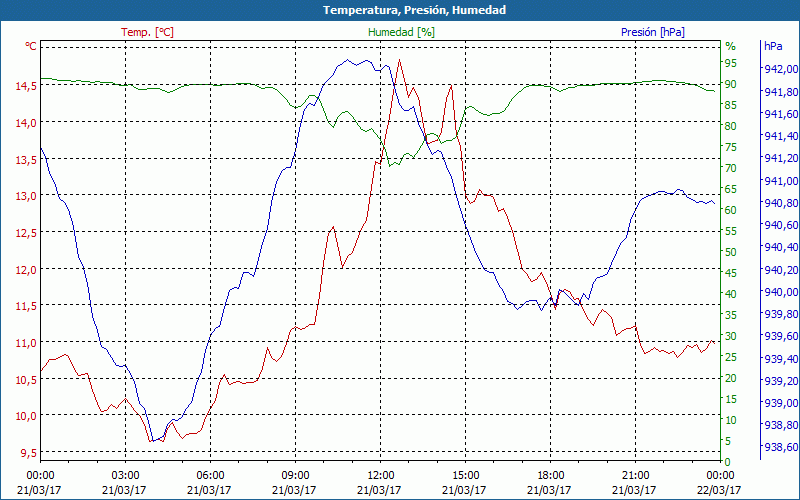Click humidity axis value '25'

click(x=731, y=357)
